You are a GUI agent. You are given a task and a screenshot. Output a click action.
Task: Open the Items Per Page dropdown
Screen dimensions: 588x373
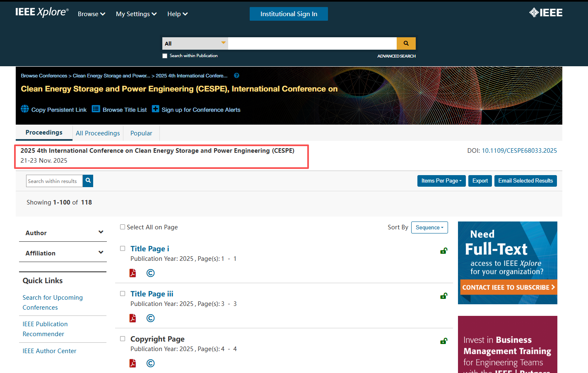[441, 181]
